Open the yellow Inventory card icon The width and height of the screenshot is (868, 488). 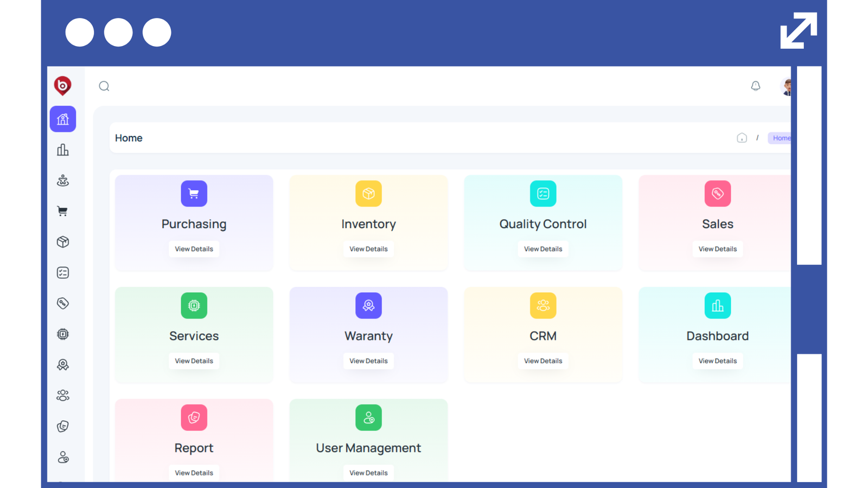click(x=368, y=194)
